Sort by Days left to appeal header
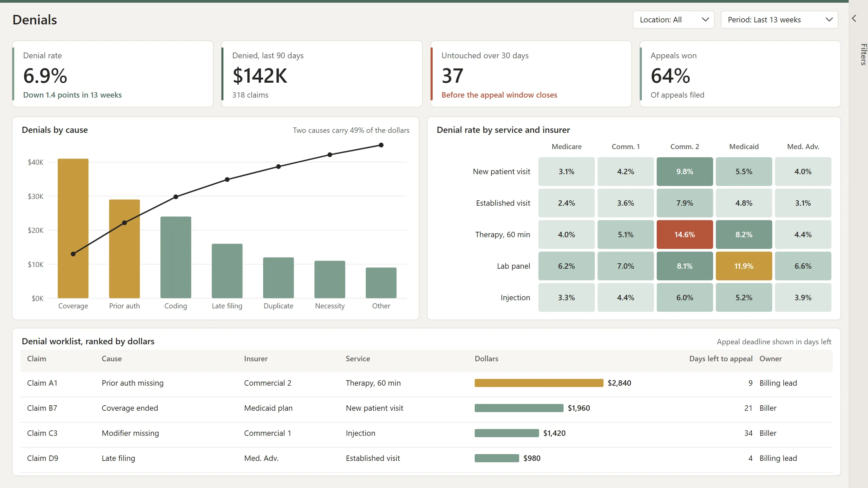The width and height of the screenshot is (868, 488). coord(721,359)
